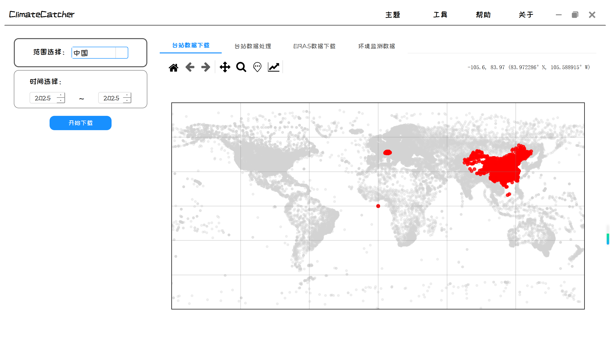Click the location pin annotation icon
This screenshot has height=364, width=610.
(x=257, y=67)
